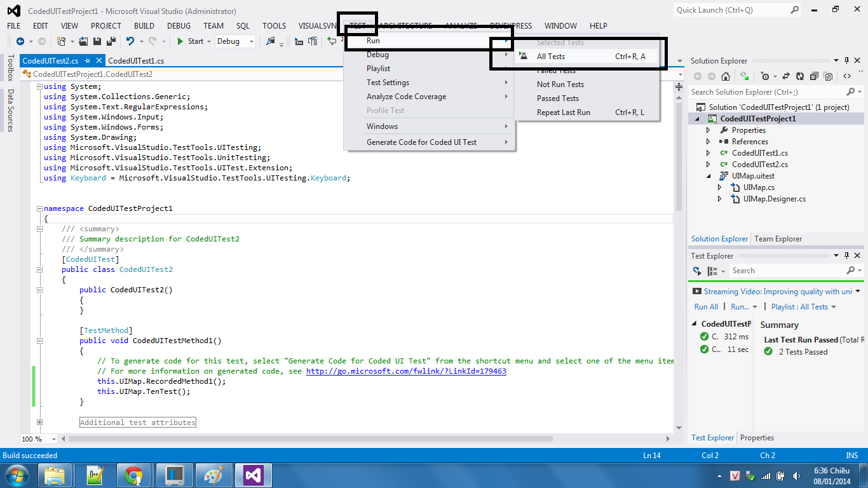Toggle auto-hide pin on Solution Explorer panel

[846, 61]
